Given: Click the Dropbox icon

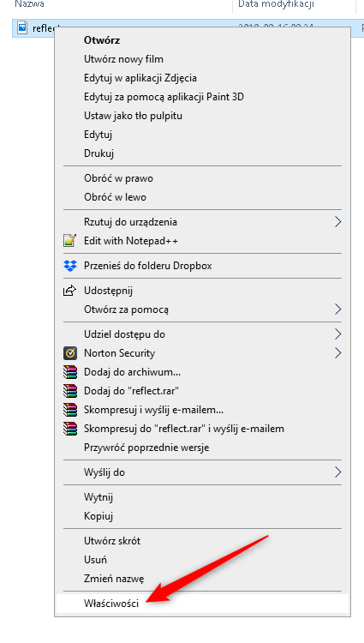Looking at the screenshot, I should (x=69, y=266).
